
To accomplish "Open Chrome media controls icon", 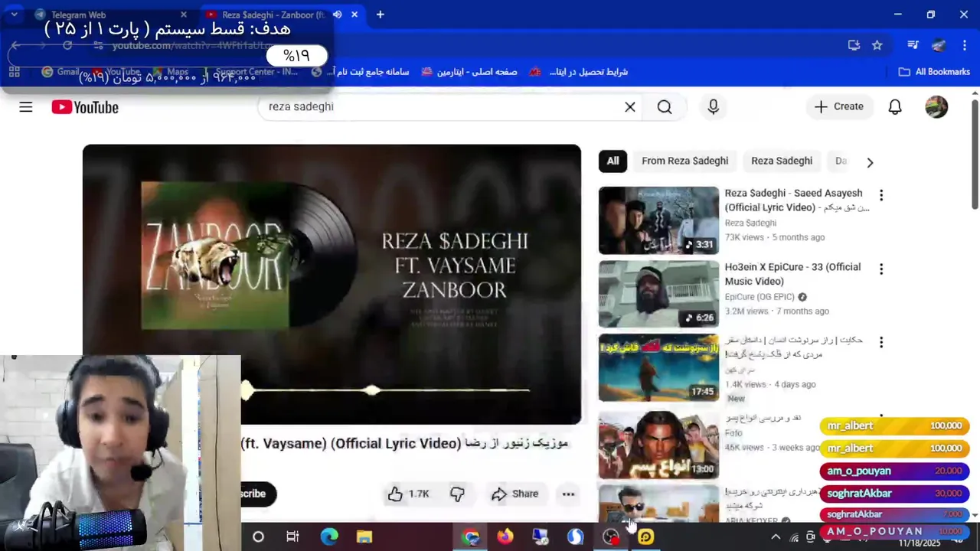I will (913, 45).
